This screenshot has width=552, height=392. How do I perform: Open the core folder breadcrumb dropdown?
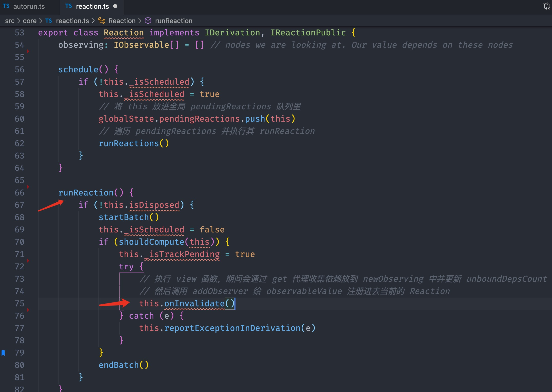[30, 21]
